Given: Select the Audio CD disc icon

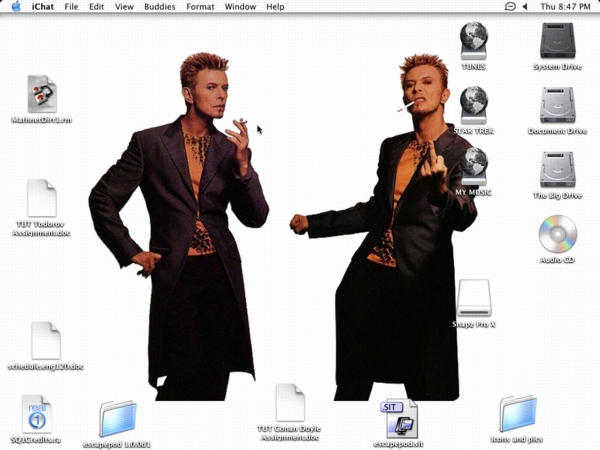Looking at the screenshot, I should [557, 235].
